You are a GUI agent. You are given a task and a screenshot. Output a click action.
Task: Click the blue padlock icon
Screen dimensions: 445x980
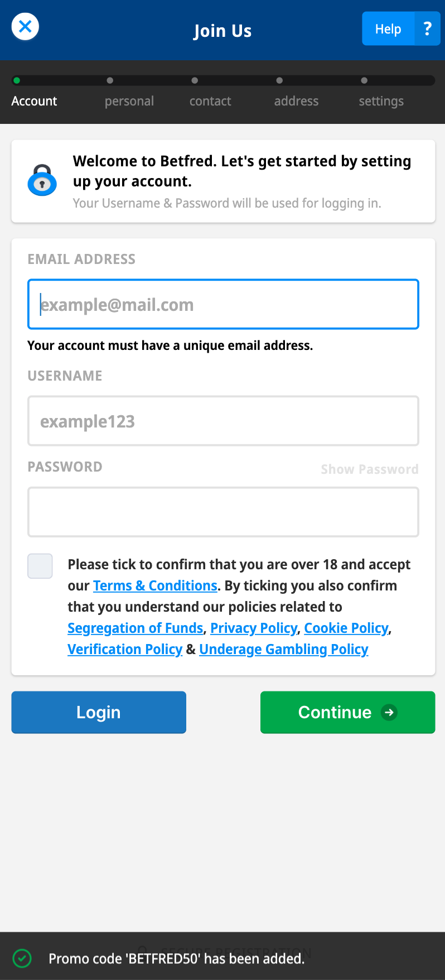click(42, 180)
